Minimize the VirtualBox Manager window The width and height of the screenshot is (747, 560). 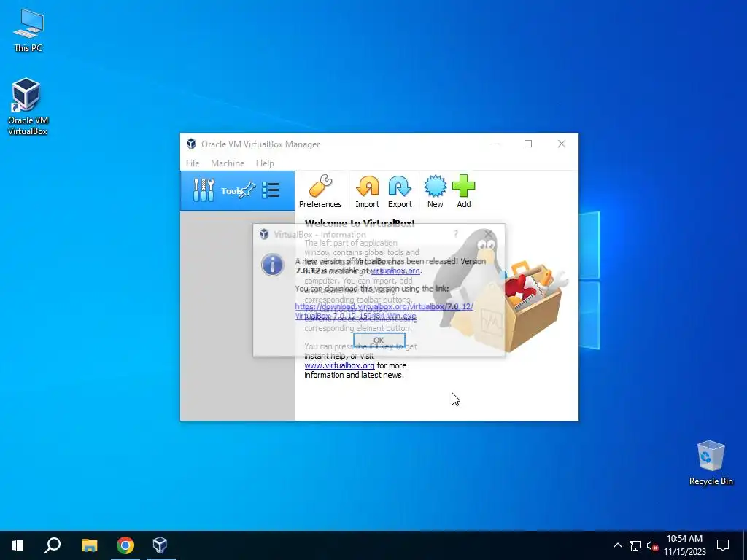[495, 144]
